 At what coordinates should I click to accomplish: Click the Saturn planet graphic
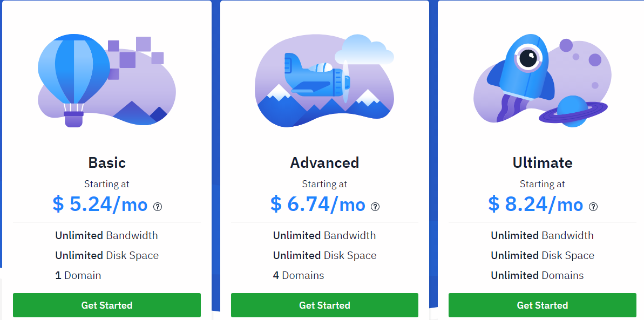pyautogui.click(x=572, y=111)
